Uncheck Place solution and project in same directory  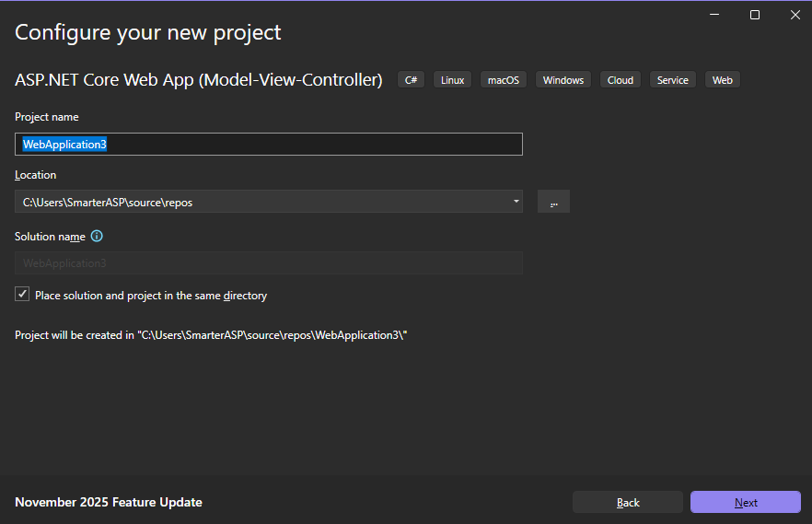click(23, 296)
